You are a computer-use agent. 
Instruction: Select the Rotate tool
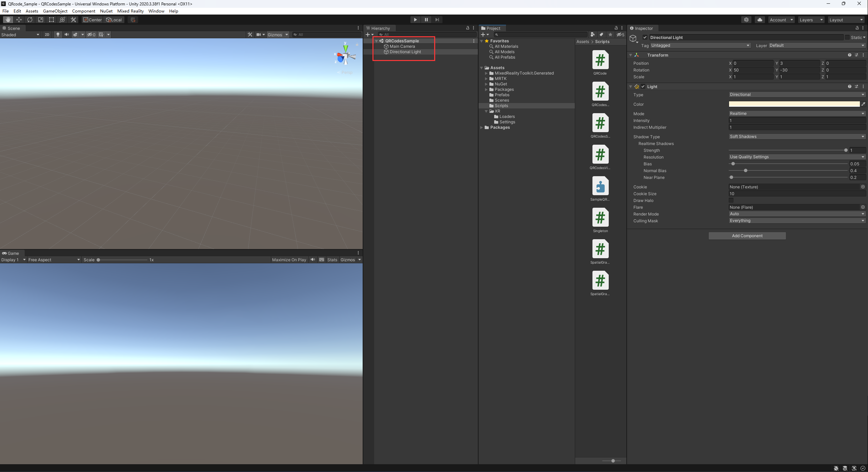click(x=30, y=20)
